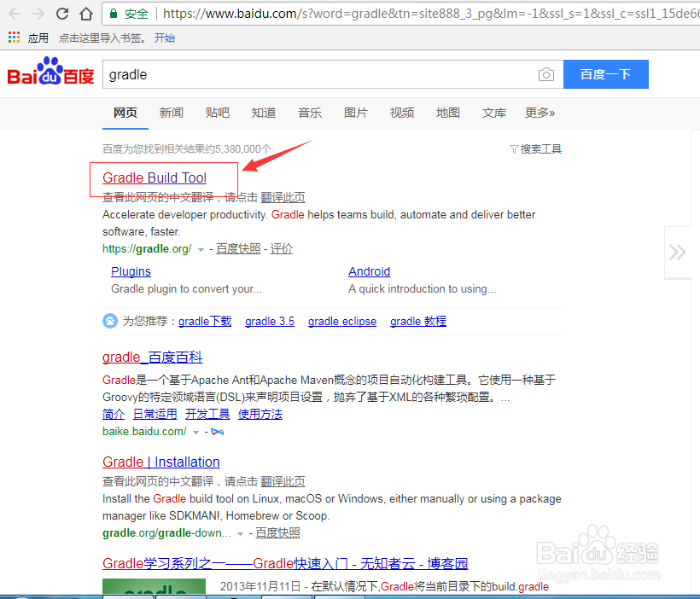Open 百度快照 for gradle.org result

tap(238, 248)
